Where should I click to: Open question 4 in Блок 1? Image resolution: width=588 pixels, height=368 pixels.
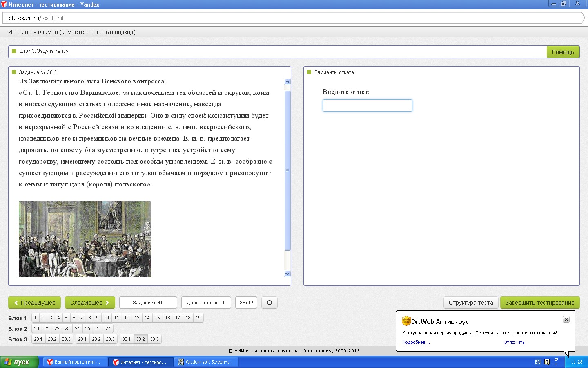click(58, 318)
